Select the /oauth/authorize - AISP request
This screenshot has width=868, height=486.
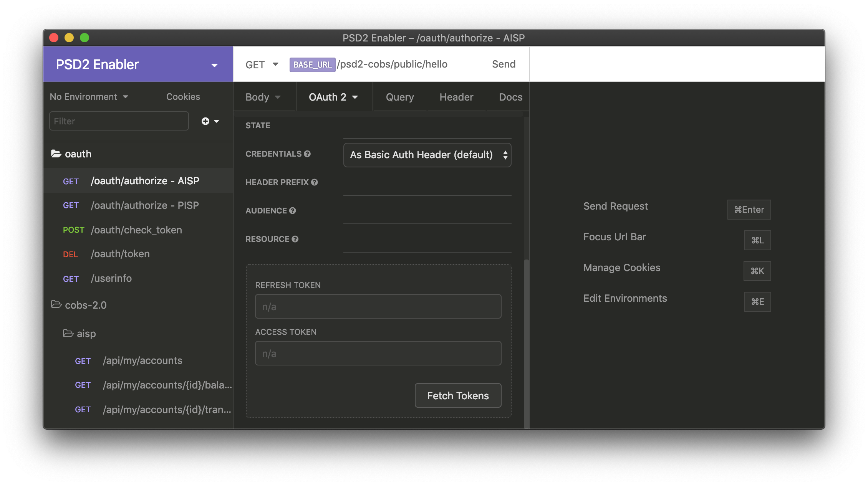pos(138,181)
